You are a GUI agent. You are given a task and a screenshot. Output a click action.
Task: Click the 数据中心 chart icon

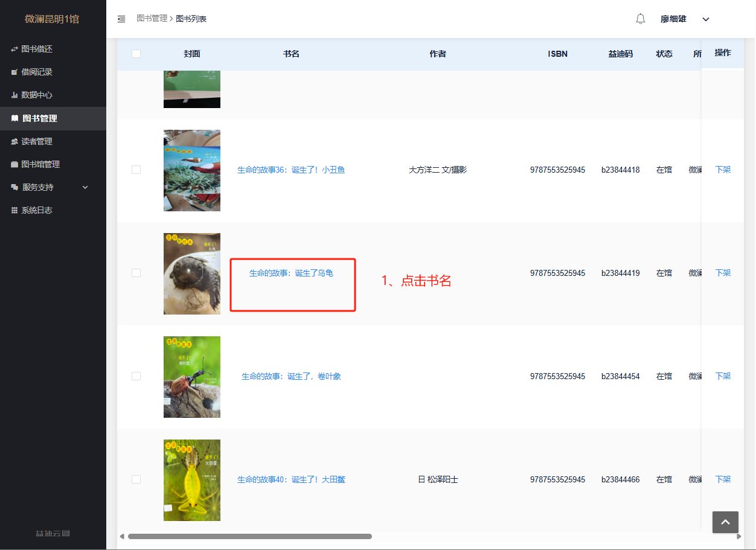14,95
